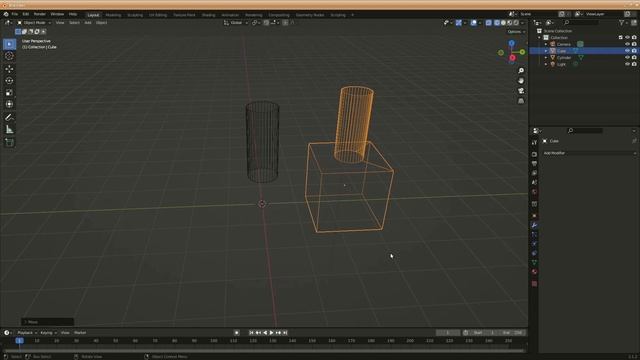This screenshot has height=360, width=640.
Task: Pick the Rotate tool
Action: tap(9, 81)
